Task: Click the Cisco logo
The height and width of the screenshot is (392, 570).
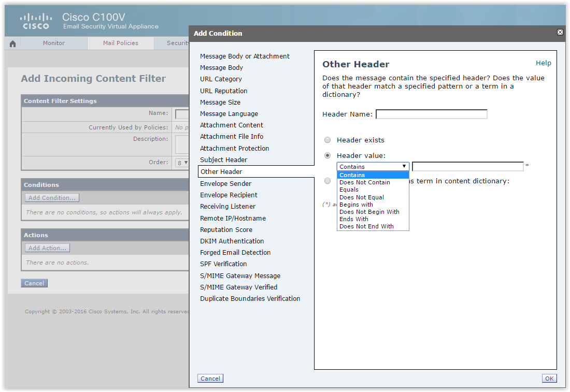Action: (36, 21)
